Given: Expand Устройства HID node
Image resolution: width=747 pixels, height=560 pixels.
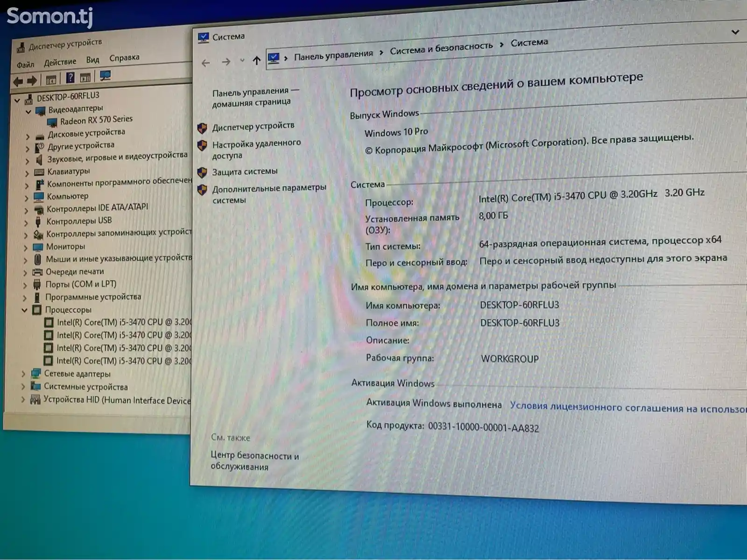Looking at the screenshot, I should 23,399.
